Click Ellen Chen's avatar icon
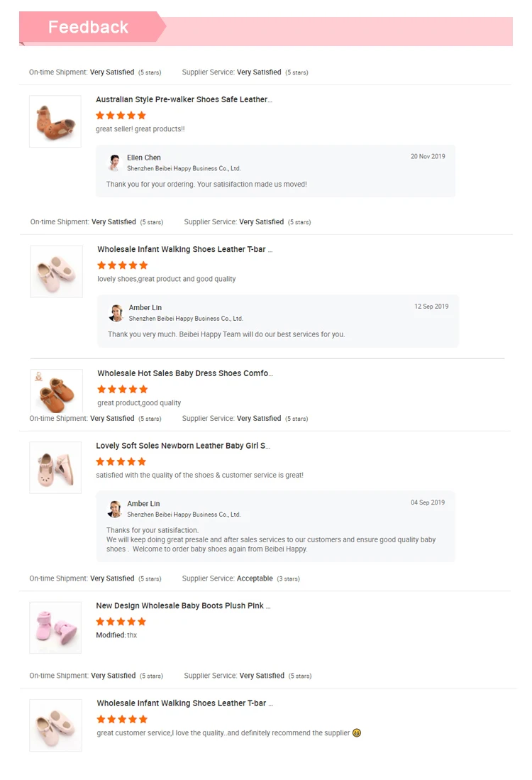The image size is (532, 780). point(114,163)
